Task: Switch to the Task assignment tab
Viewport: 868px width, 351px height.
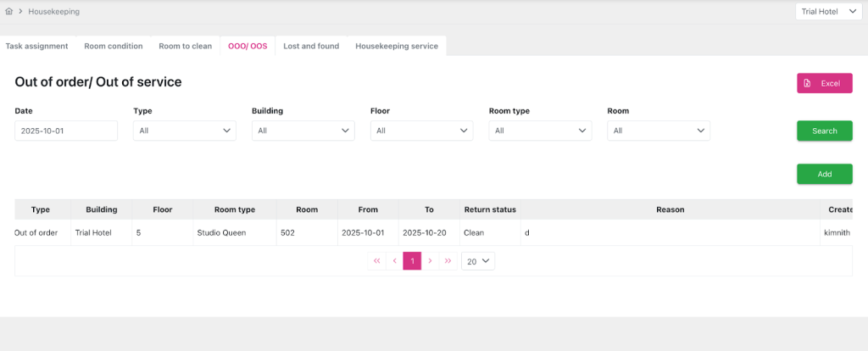Action: click(36, 46)
